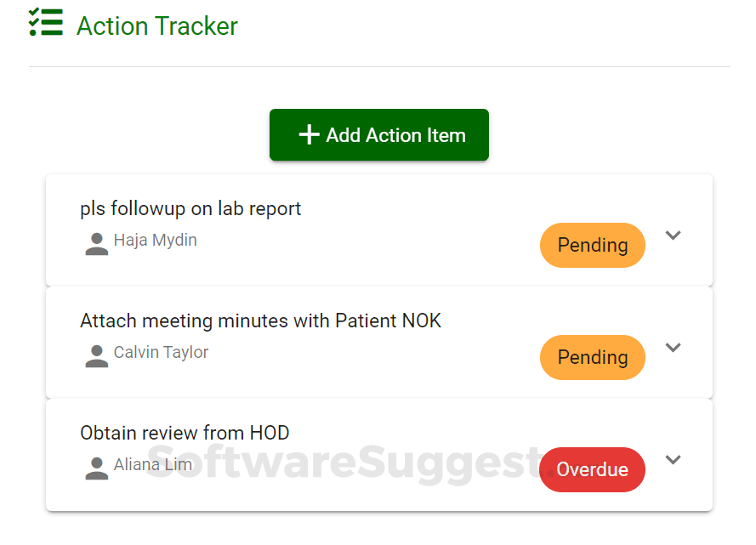Select assignee name Calvin Taylor
The width and height of the screenshot is (756, 545).
click(161, 352)
